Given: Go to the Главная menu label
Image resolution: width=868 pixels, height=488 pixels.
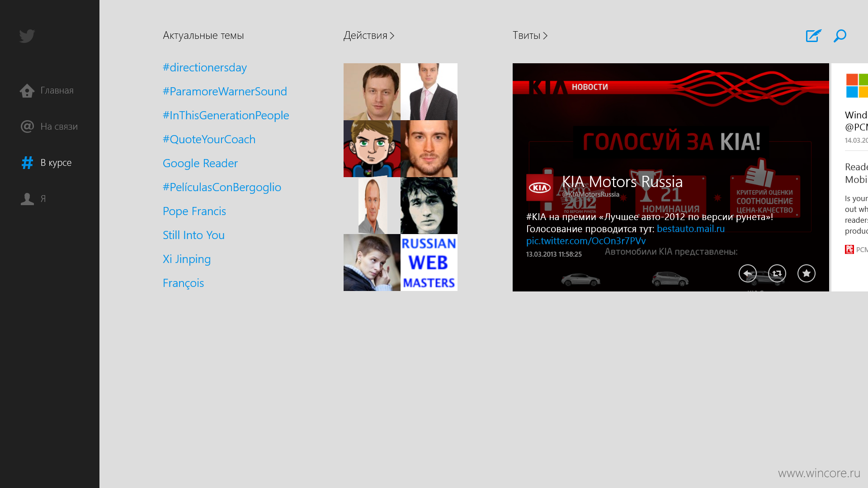Looking at the screenshot, I should (57, 90).
